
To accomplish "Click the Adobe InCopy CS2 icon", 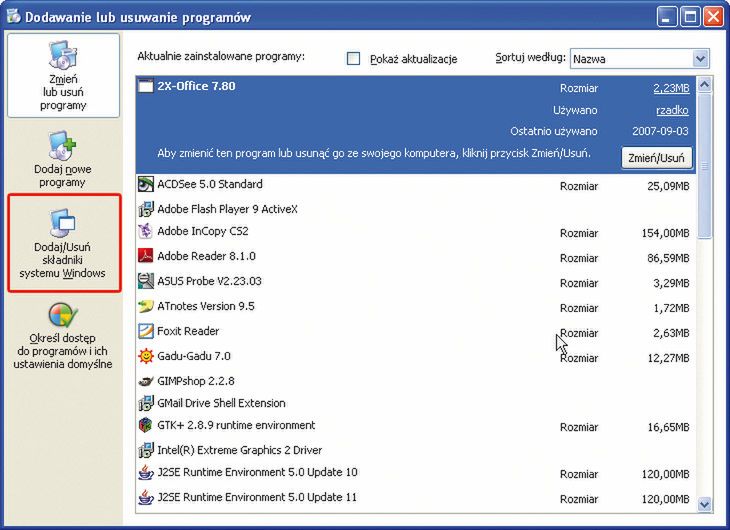I will click(146, 231).
